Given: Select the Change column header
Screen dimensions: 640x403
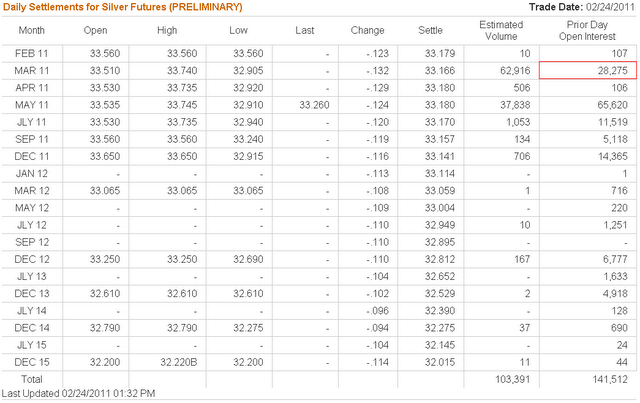Looking at the screenshot, I should point(368,30).
